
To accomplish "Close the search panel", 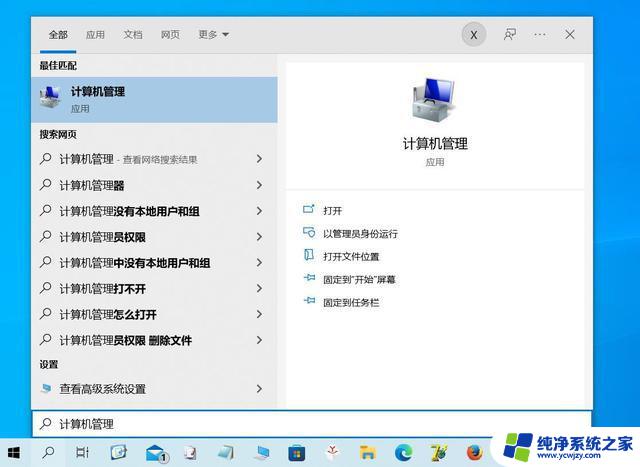I will pos(570,35).
